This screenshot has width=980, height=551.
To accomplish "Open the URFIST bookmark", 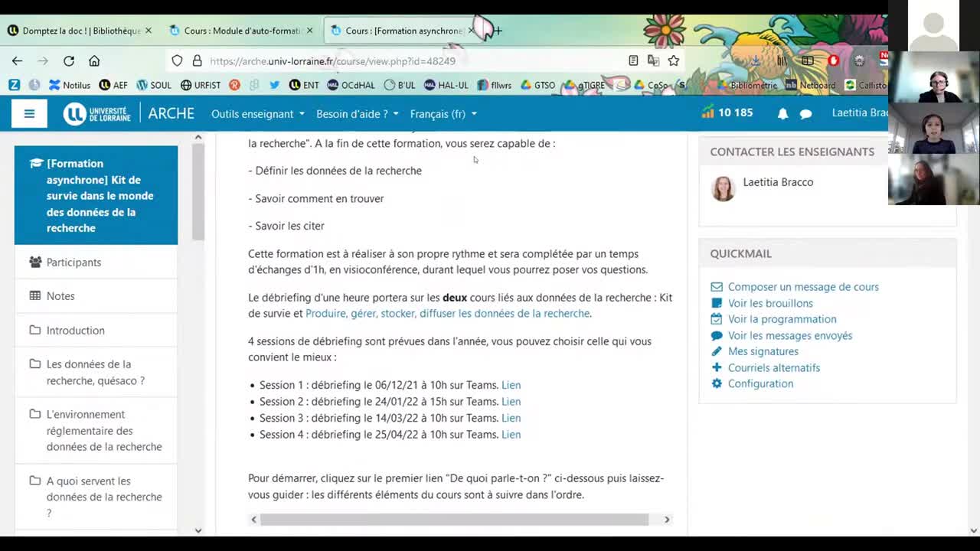I will (201, 85).
